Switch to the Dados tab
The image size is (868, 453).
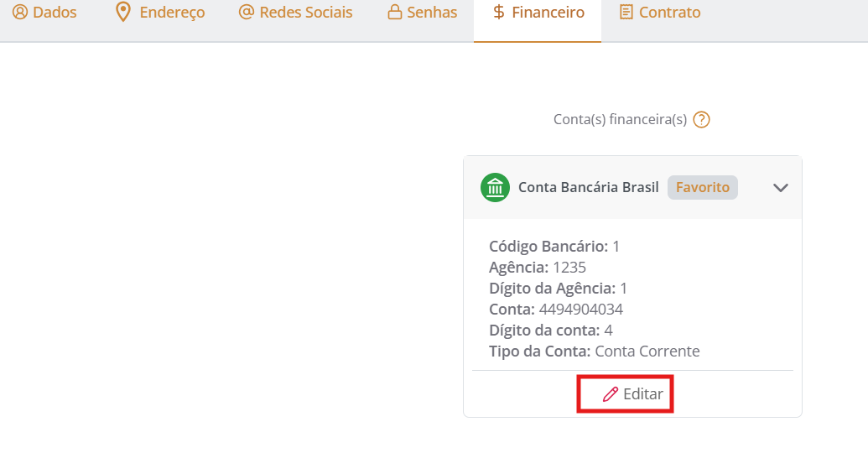[55, 13]
